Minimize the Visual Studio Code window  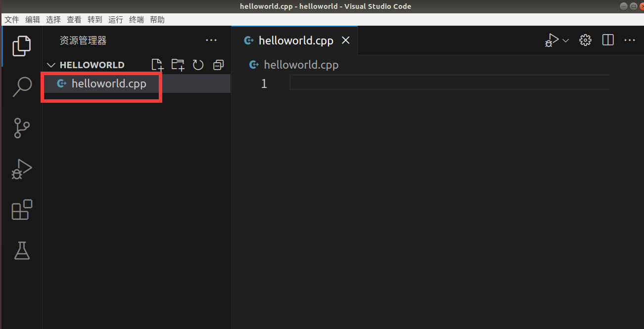(623, 6)
